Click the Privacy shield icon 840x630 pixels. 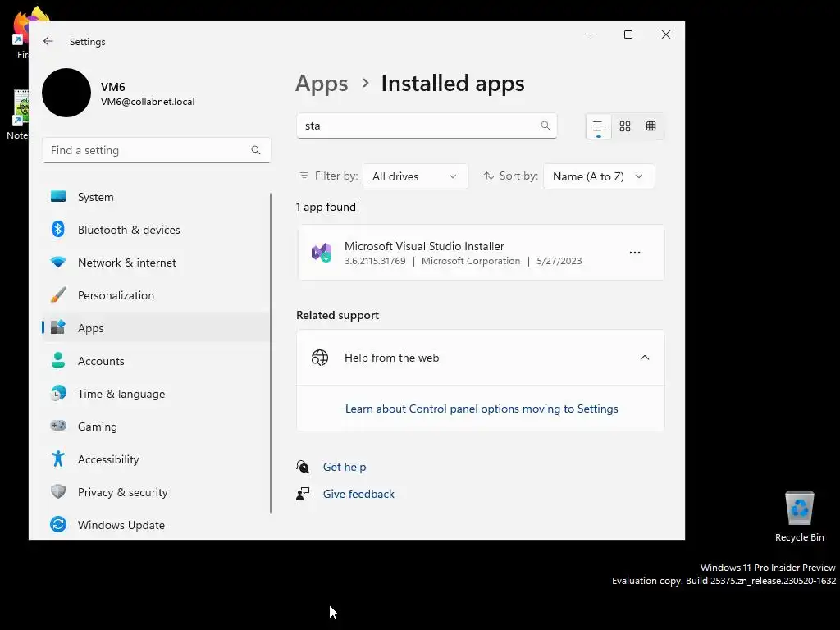pos(58,492)
